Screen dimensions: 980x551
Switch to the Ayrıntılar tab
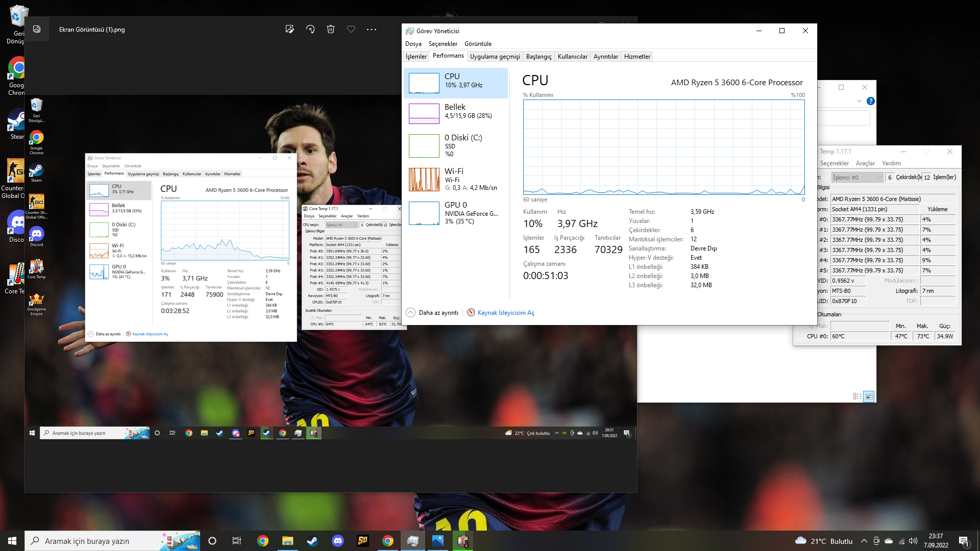pos(606,57)
